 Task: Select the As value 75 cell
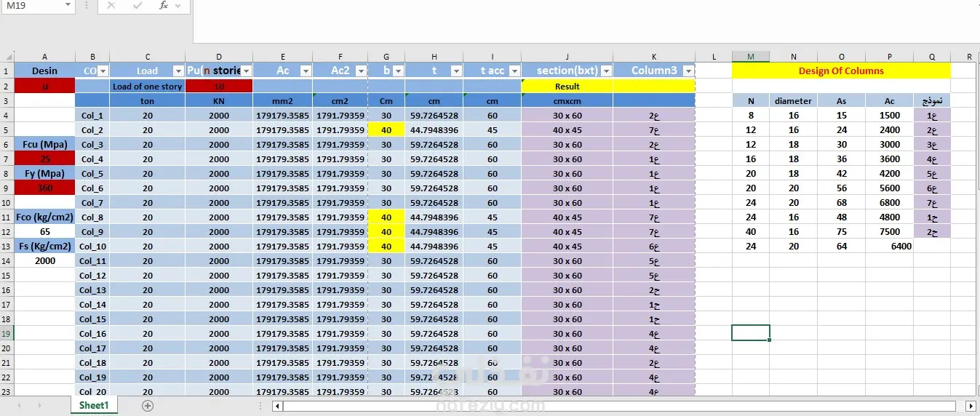click(841, 231)
